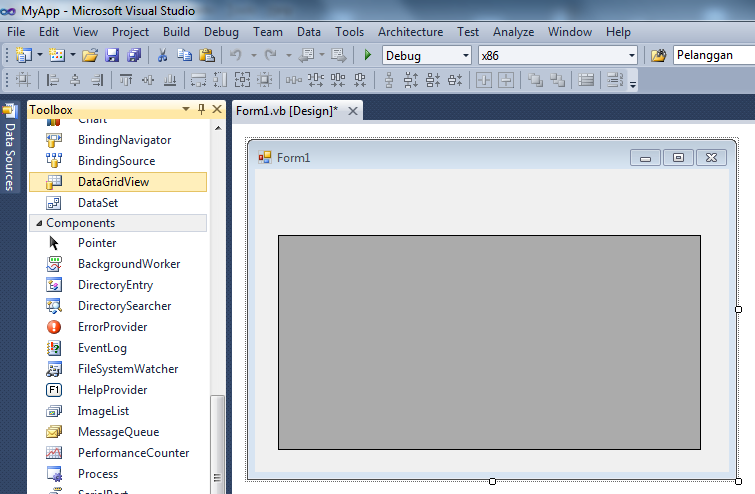Select DataGridView in Toolbox
The image size is (755, 494).
point(118,182)
